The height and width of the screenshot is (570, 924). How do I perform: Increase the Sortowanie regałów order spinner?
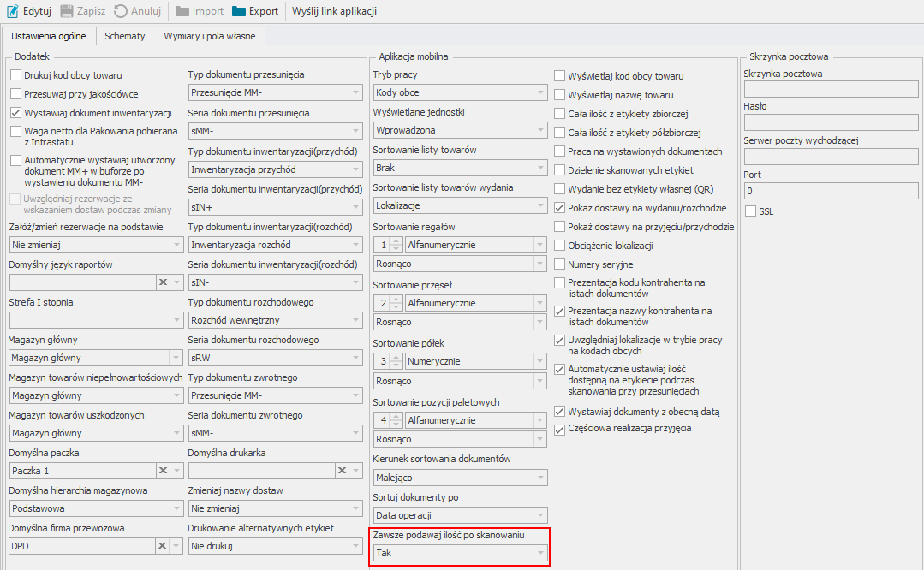point(396,241)
